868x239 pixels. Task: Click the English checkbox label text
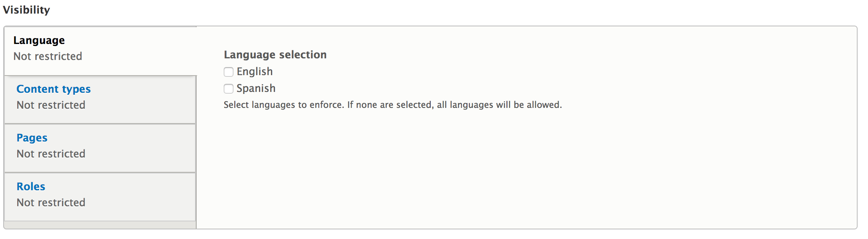pos(255,72)
